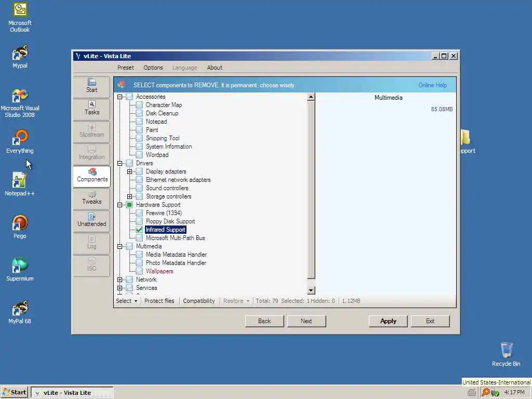Viewport: 532px width, 399px height.
Task: Check the Wallpapers checkbox
Action: pos(139,271)
